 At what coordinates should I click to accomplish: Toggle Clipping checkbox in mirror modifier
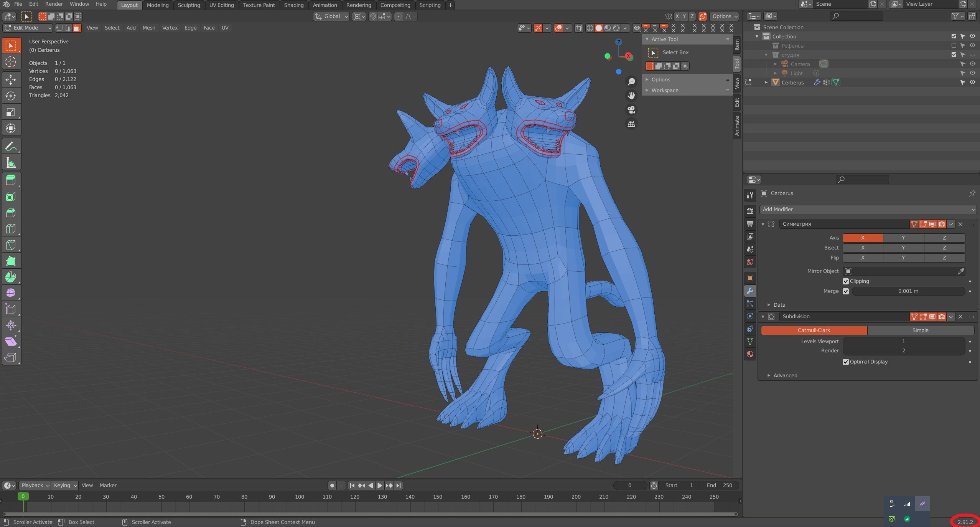click(x=845, y=281)
